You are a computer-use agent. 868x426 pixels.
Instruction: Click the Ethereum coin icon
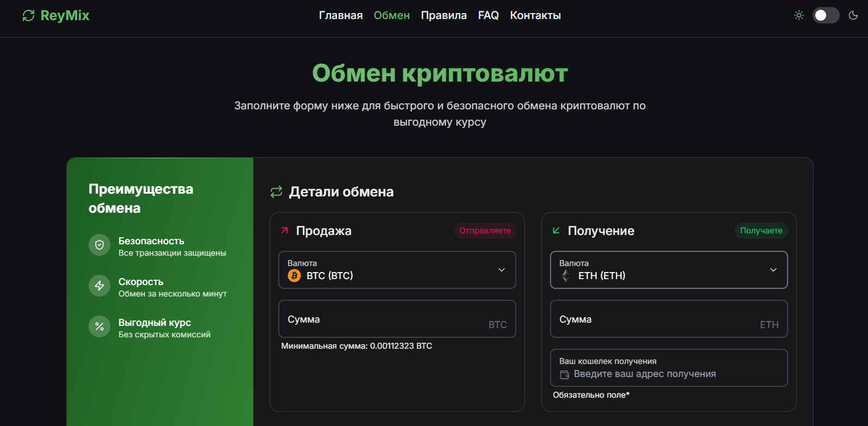pos(566,276)
